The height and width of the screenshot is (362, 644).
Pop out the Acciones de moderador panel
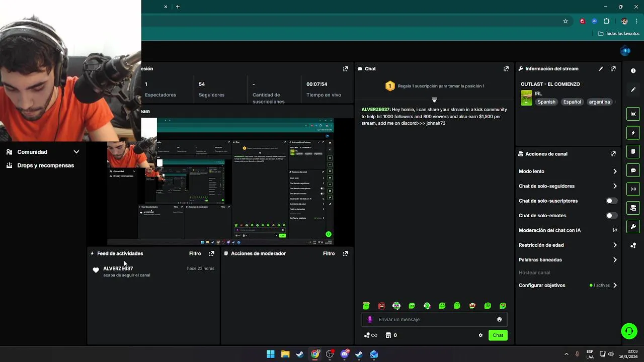(x=345, y=253)
